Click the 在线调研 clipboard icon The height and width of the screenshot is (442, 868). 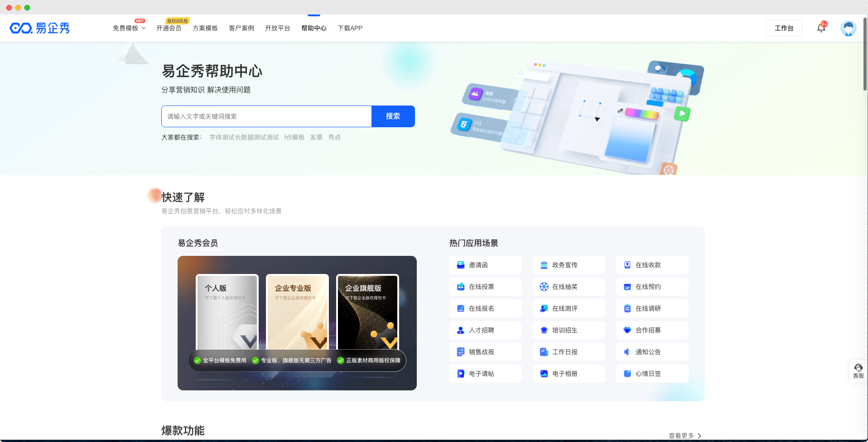pos(627,308)
